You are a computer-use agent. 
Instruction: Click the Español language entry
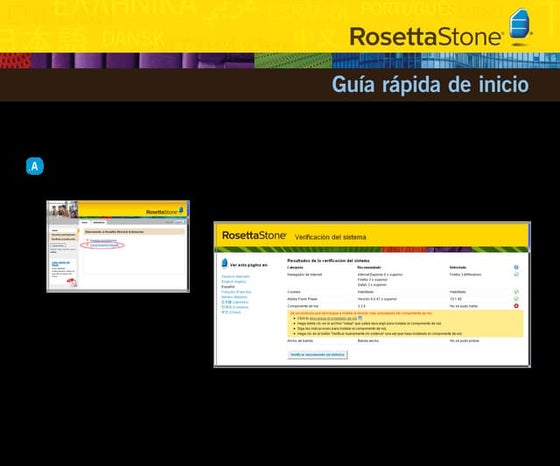[228, 287]
